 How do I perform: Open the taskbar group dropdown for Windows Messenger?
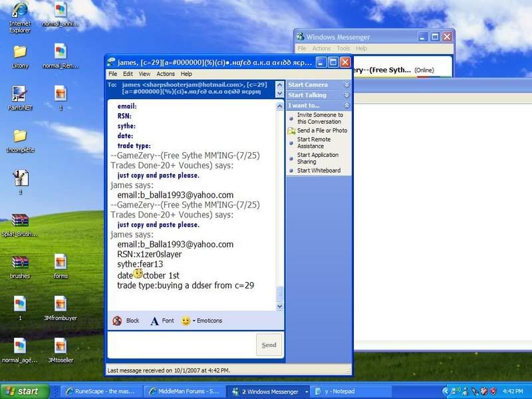(307, 392)
